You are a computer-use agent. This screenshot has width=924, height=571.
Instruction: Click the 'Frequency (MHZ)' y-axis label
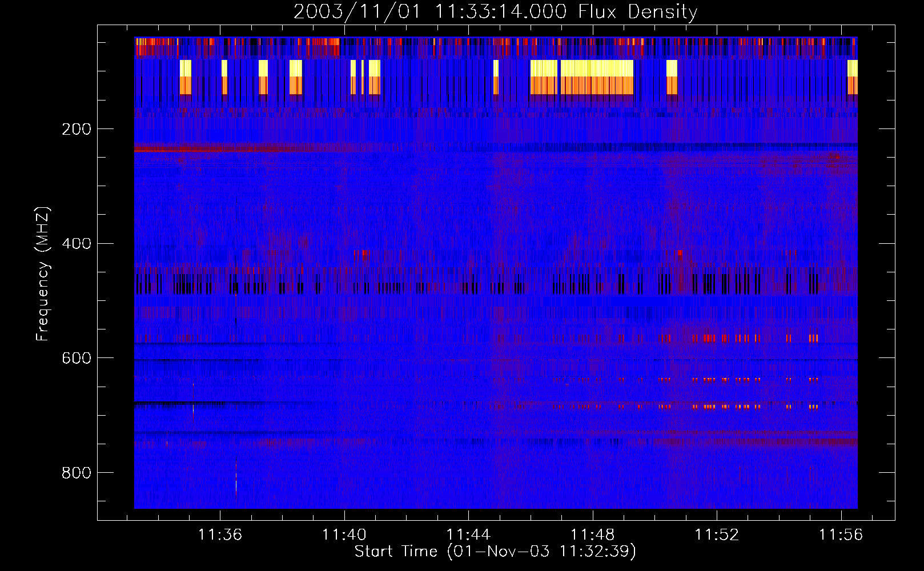click(x=43, y=274)
